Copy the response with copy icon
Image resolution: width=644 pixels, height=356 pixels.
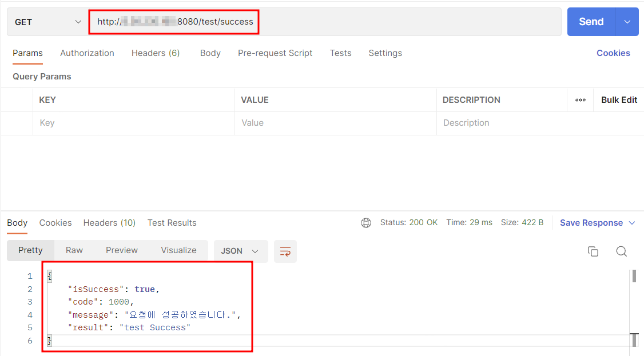coord(593,251)
